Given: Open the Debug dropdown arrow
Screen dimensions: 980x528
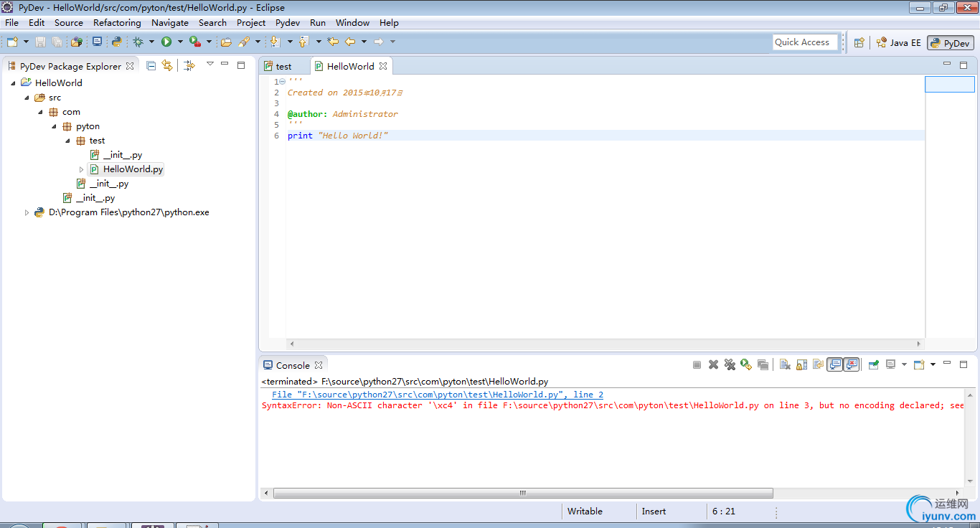Looking at the screenshot, I should (x=151, y=42).
